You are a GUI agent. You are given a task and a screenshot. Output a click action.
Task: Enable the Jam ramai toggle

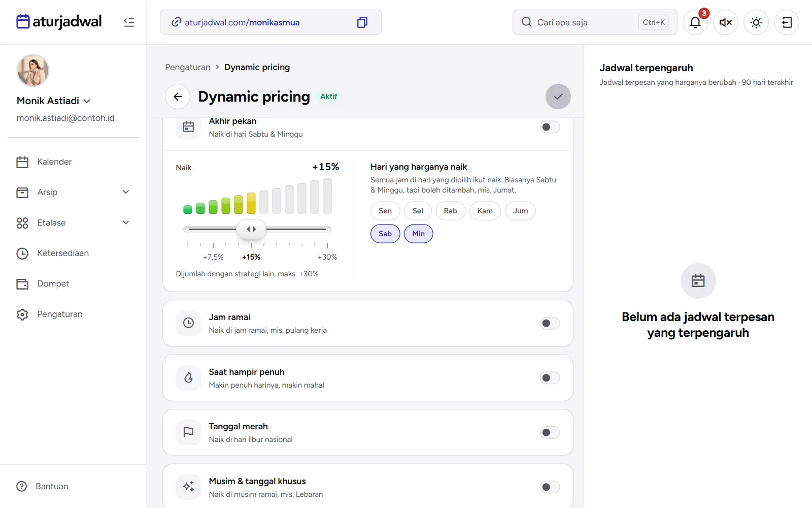click(x=550, y=323)
